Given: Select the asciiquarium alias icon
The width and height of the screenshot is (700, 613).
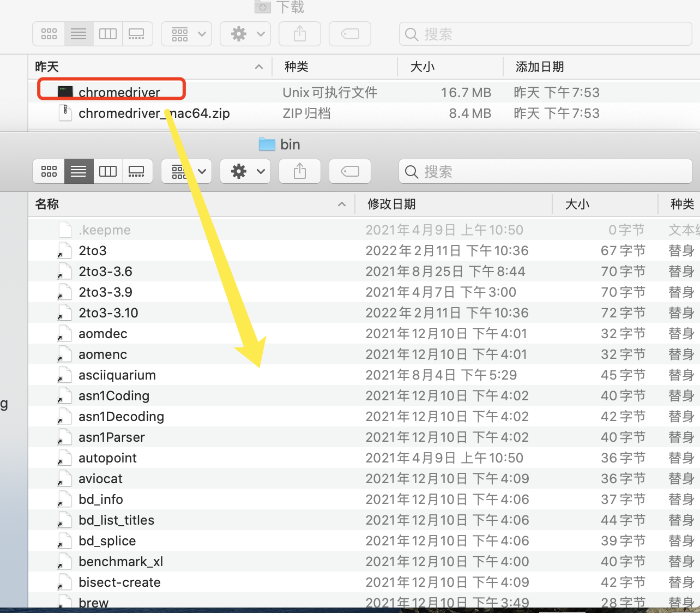Looking at the screenshot, I should 65,375.
